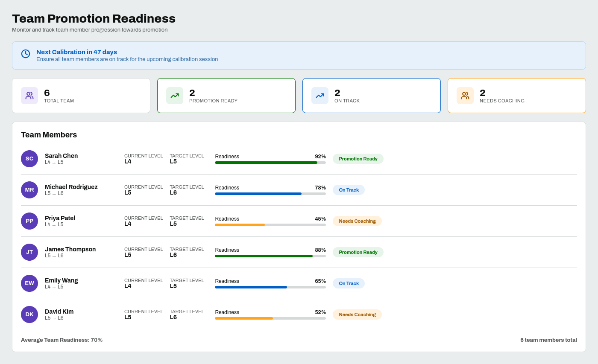Click Priya Patel's Needs Coaching badge
Screen dimensions: 598x364
357,221
